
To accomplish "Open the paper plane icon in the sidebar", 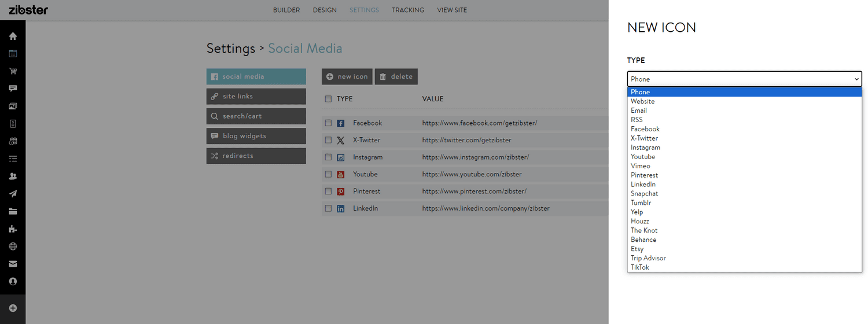I will coord(13,194).
